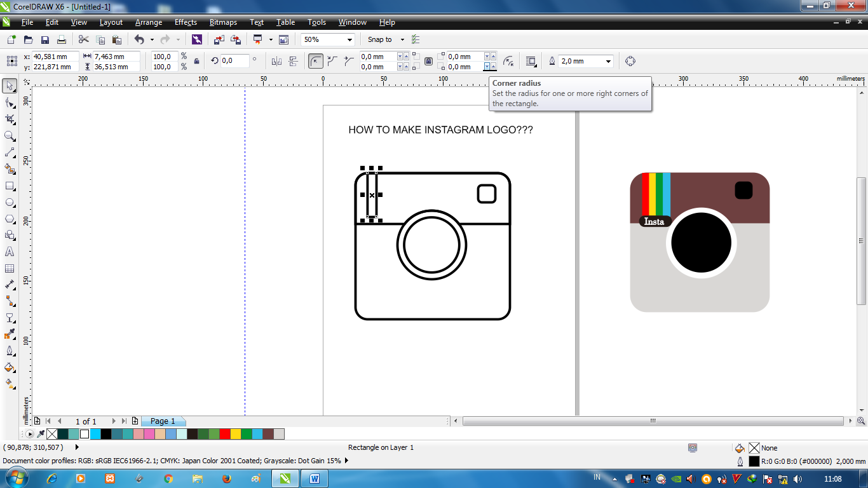The width and height of the screenshot is (868, 488).
Task: Expand the application launcher arrow
Action: (270, 39)
